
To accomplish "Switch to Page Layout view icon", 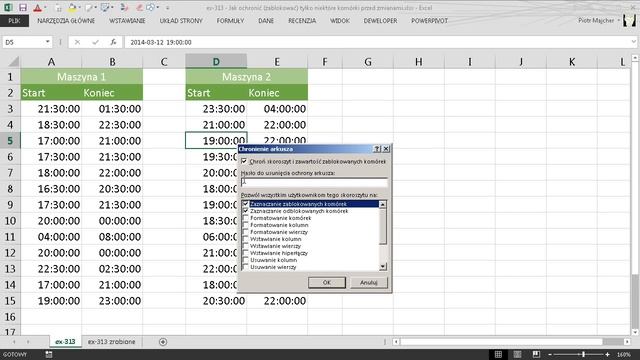I will (517, 354).
